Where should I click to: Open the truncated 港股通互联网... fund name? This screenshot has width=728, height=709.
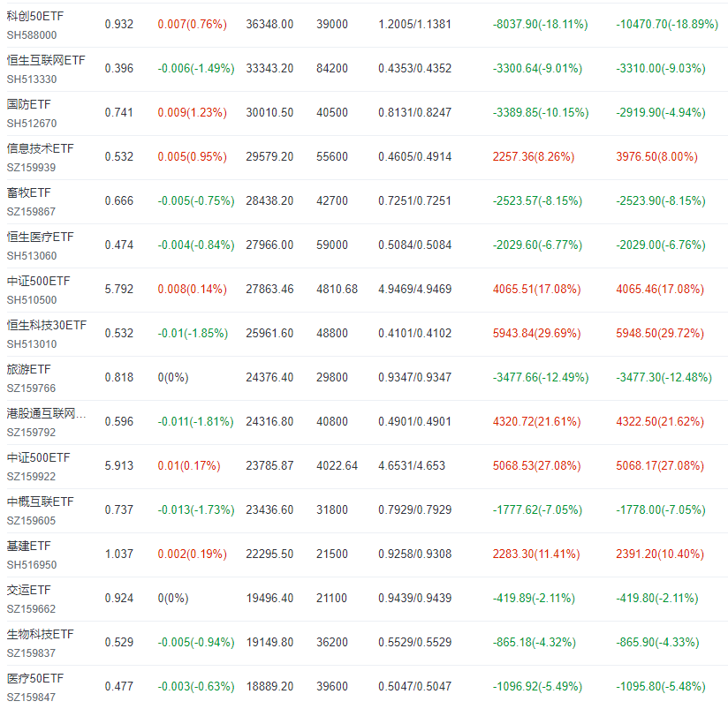47,413
